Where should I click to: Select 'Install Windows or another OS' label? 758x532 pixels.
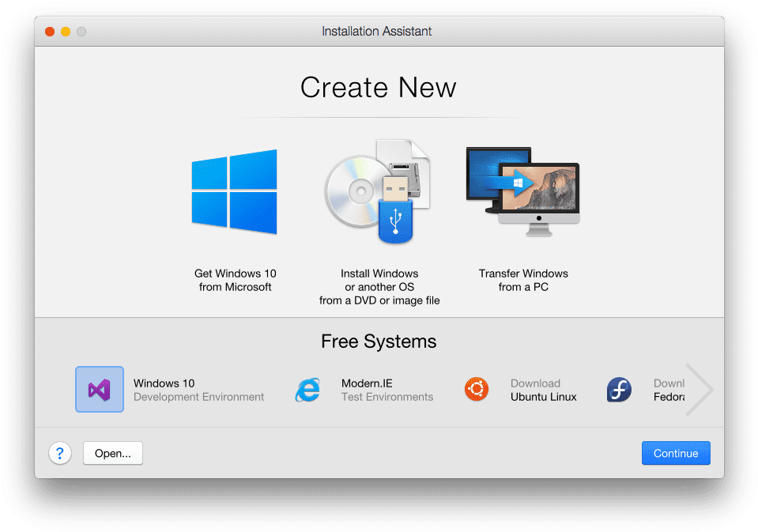coord(379,287)
